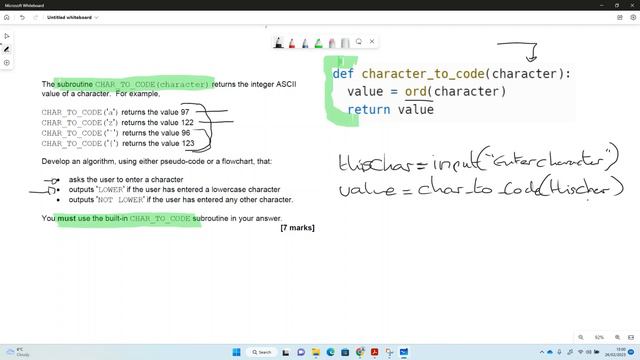Open the Whiteboard home screen

7,18
